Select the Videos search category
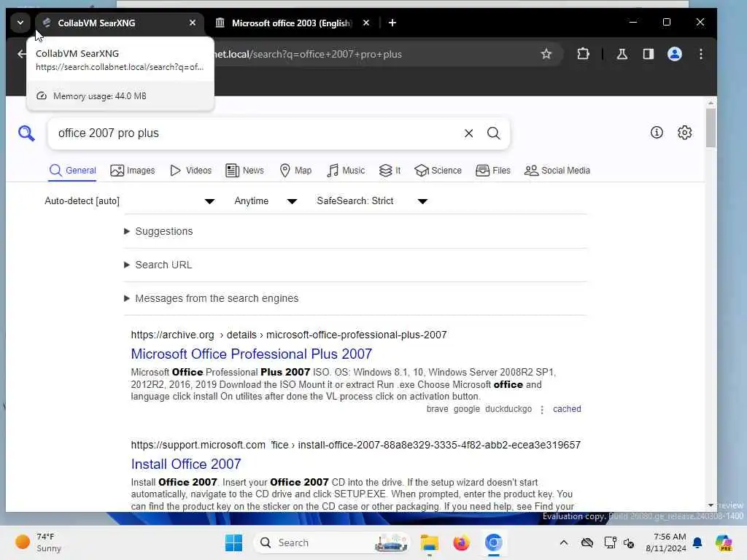 coord(190,171)
